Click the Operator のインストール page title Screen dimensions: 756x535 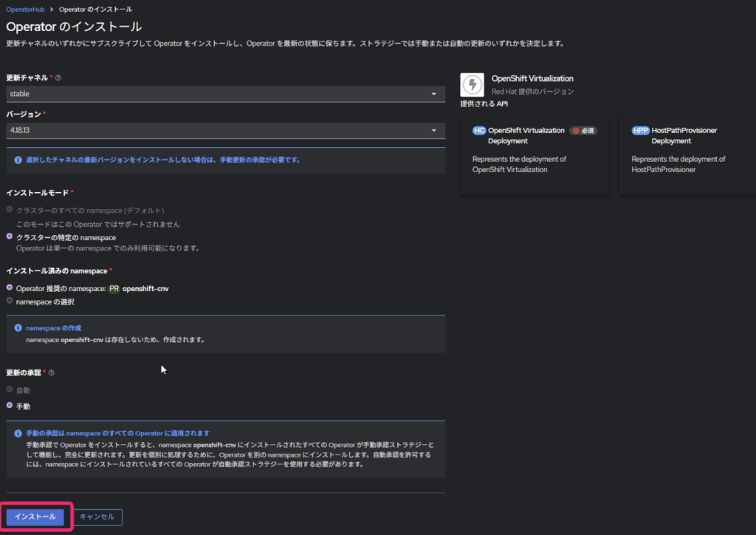74,27
